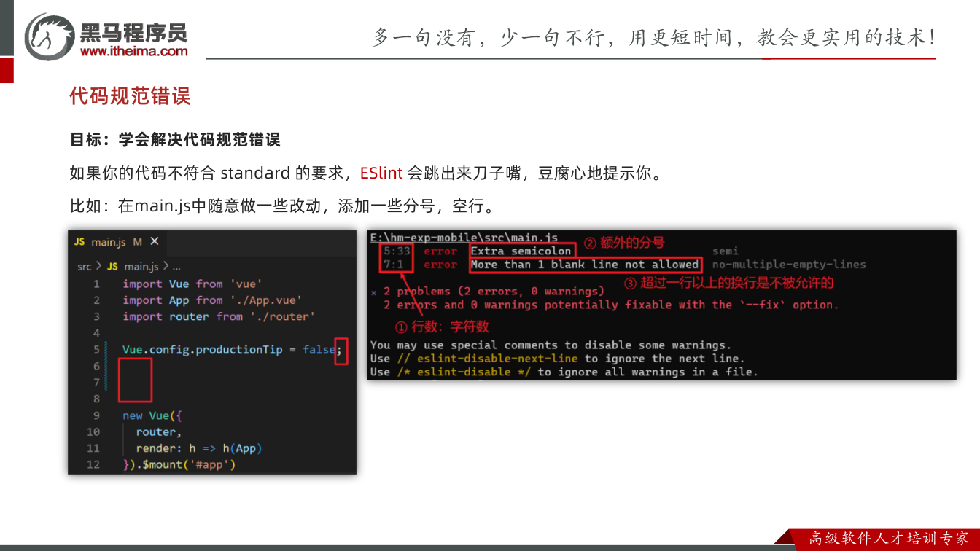Click the 目标：学会解决代码规范错误 heading

point(175,139)
